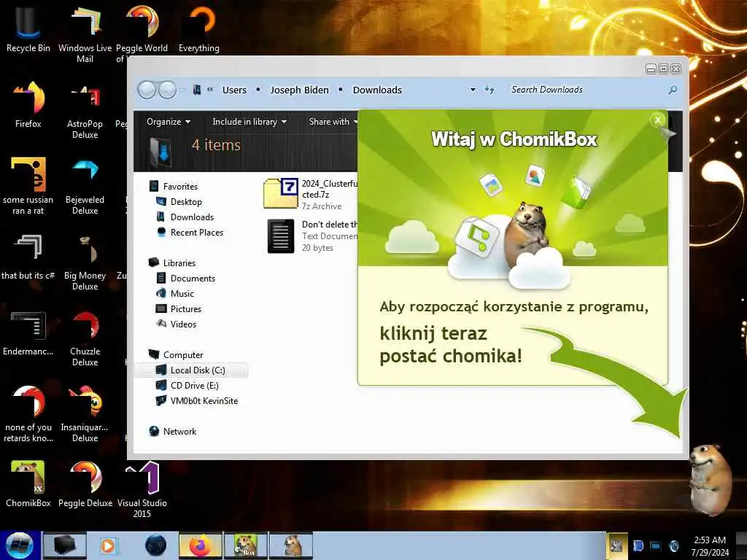Open VM0b0t KevinSite in sidebar
This screenshot has height=560, width=747.
(197, 400)
